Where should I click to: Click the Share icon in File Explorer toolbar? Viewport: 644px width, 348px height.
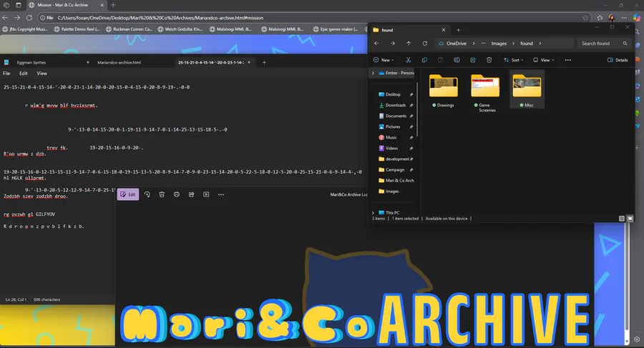coord(473,60)
